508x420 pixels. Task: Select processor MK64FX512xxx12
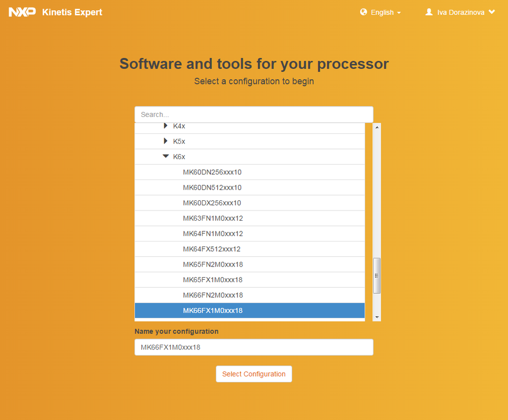(250, 249)
